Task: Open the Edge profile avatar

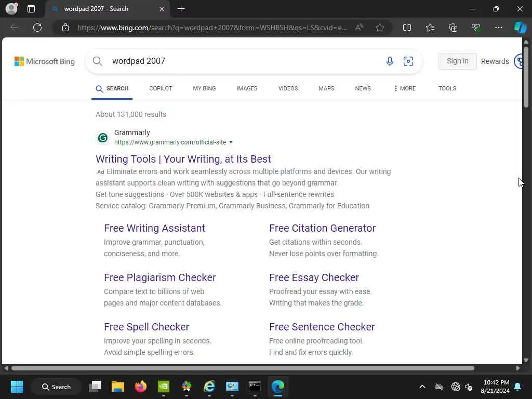Action: click(11, 8)
